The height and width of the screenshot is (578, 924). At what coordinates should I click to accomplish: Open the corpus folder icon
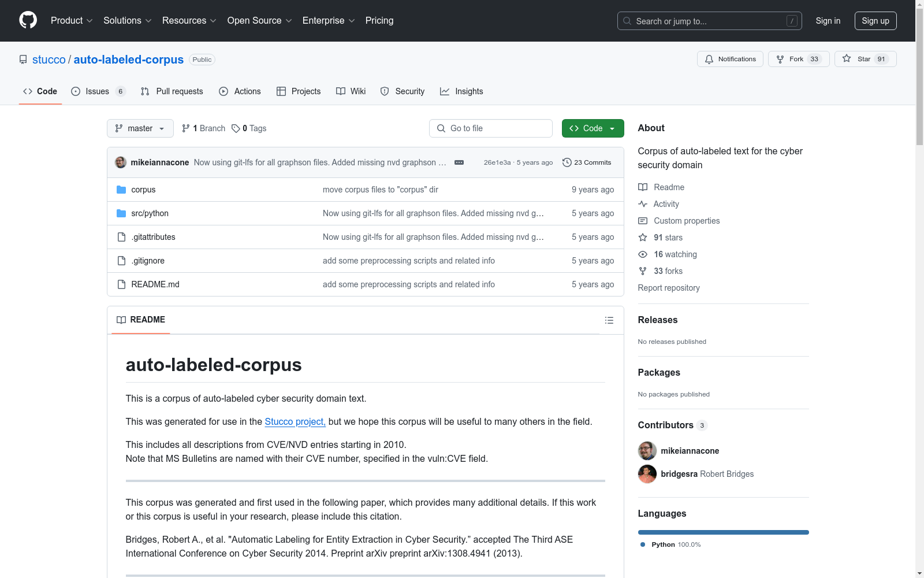(x=121, y=190)
